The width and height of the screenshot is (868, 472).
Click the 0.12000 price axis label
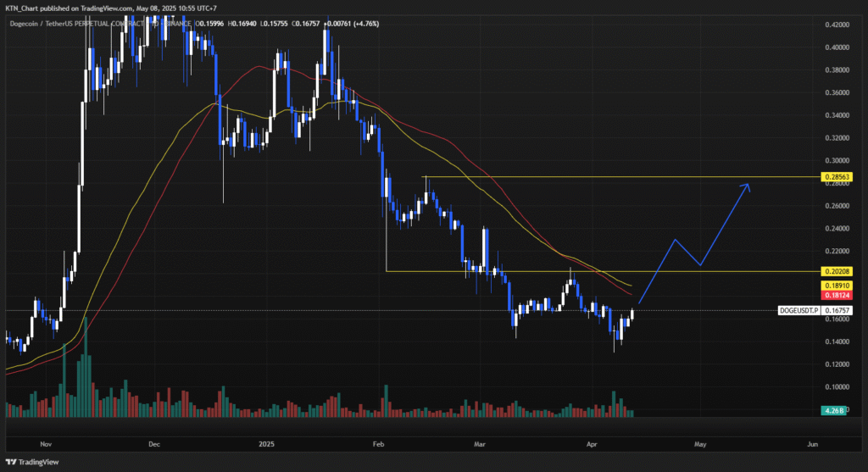click(x=837, y=364)
